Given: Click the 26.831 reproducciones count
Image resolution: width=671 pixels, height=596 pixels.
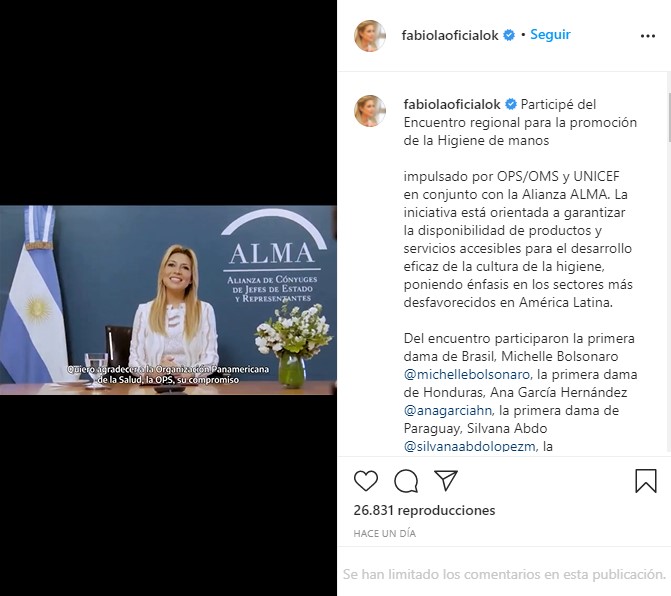Looking at the screenshot, I should click(424, 510).
